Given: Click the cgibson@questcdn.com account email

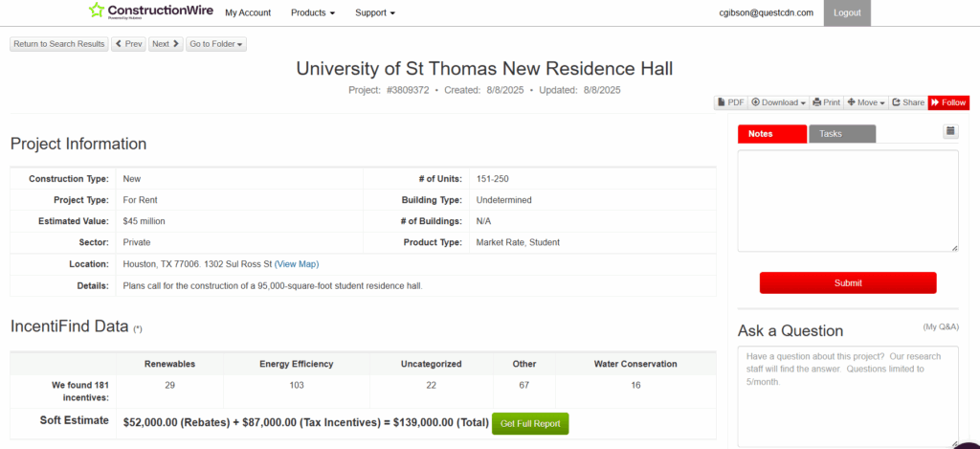Looking at the screenshot, I should tap(767, 12).
